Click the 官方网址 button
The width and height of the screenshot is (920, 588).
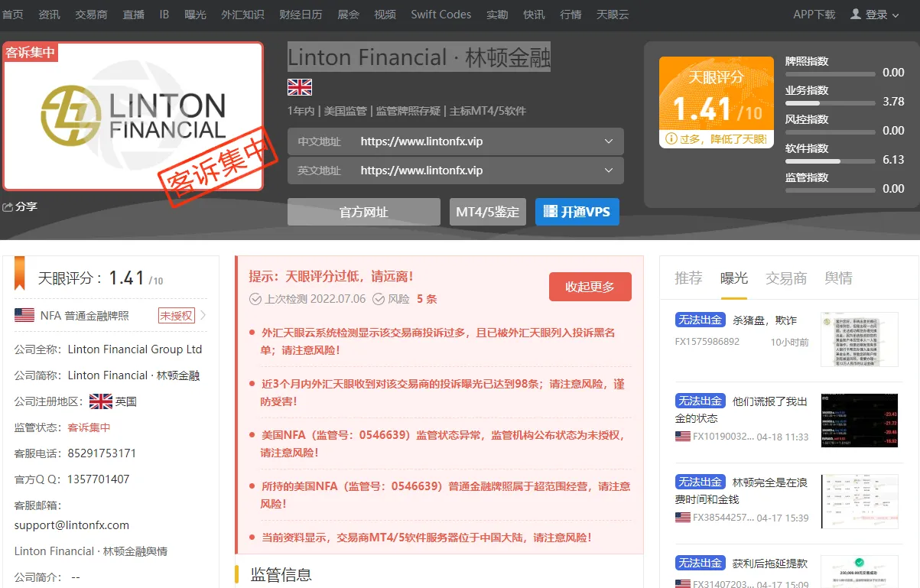[x=364, y=212]
